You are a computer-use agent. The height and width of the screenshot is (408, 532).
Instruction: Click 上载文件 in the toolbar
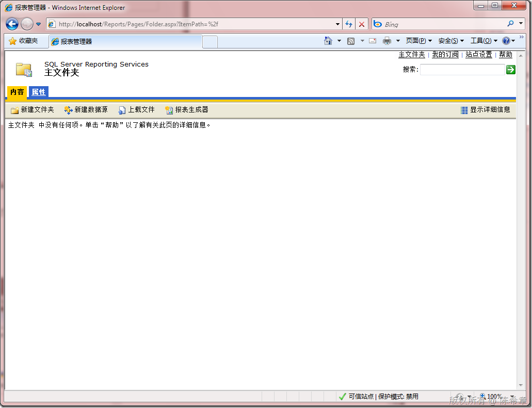(136, 110)
